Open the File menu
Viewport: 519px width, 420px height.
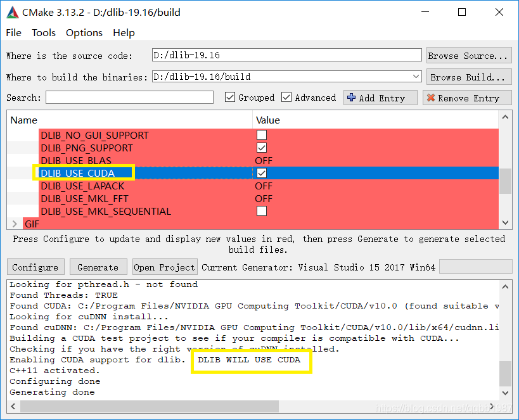pyautogui.click(x=13, y=33)
